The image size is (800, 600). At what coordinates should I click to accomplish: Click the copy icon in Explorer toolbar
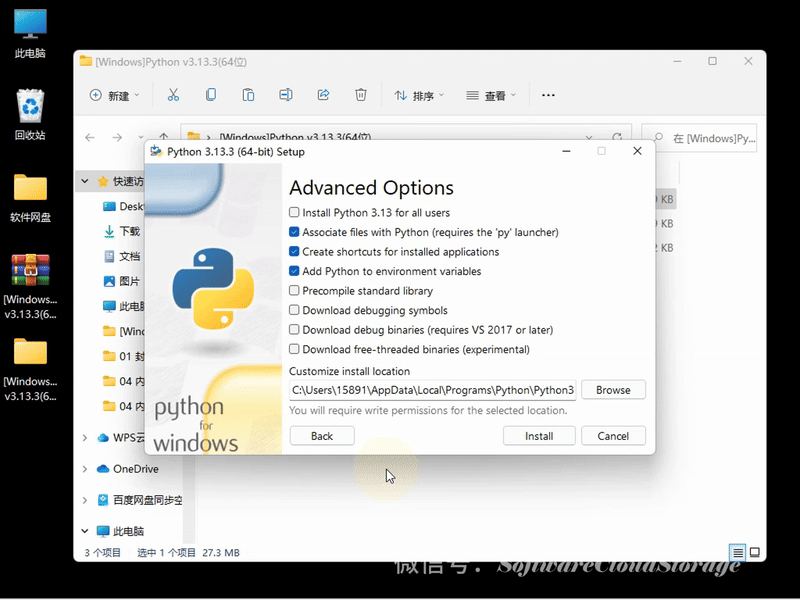210,95
